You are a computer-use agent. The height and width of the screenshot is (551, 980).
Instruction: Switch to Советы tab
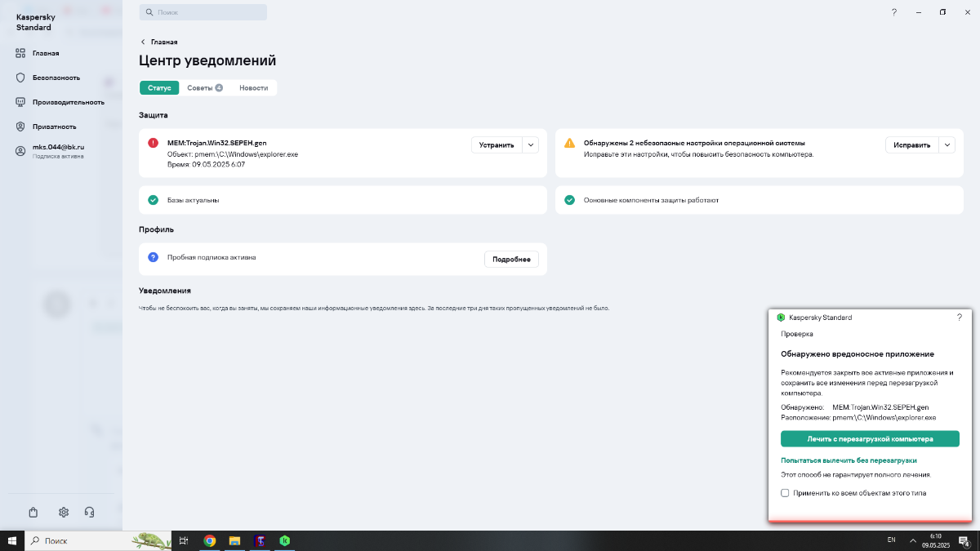[204, 87]
